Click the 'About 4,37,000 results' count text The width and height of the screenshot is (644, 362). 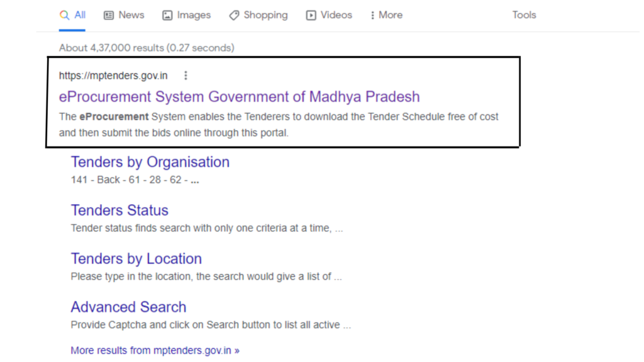pos(146,48)
